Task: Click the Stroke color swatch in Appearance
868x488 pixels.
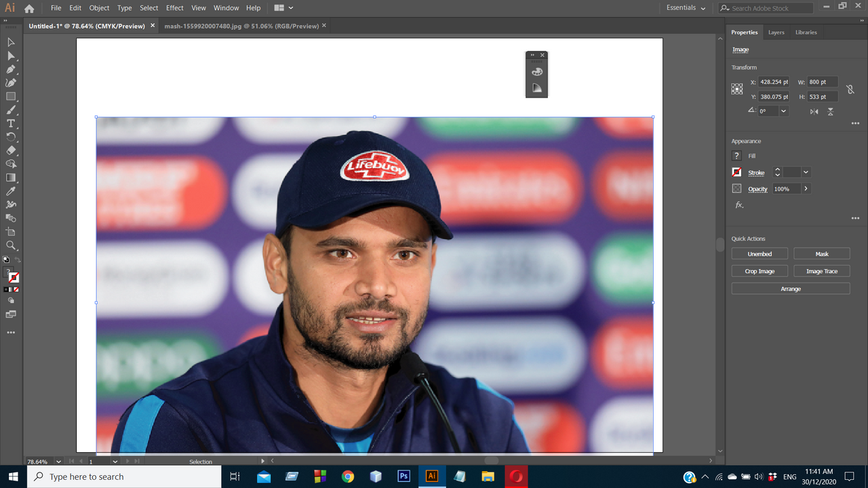Action: tap(737, 172)
